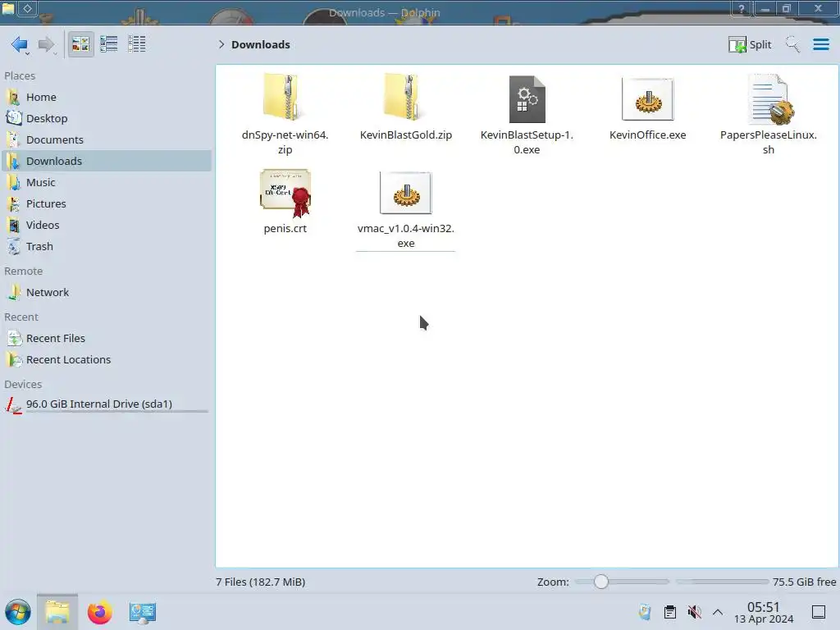The image size is (840, 630).
Task: Go back with the blue back arrow
Action: click(x=20, y=44)
